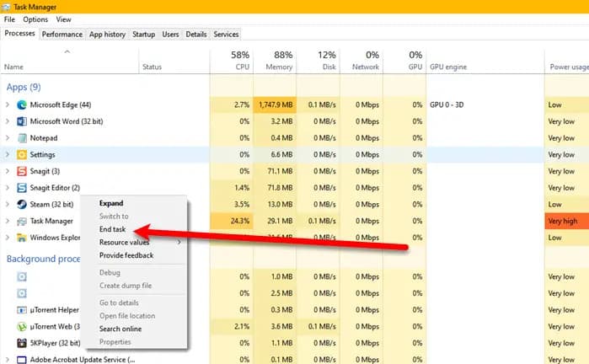The height and width of the screenshot is (364, 589).
Task: Expand the Microsoft Word process row
Action: pos(8,121)
